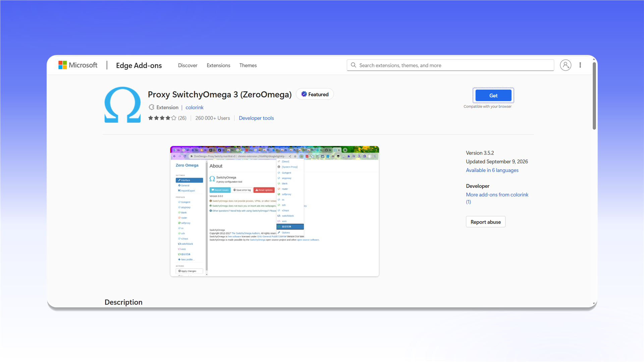The width and height of the screenshot is (644, 362).
Task: Open the Discover tab
Action: pyautogui.click(x=187, y=65)
